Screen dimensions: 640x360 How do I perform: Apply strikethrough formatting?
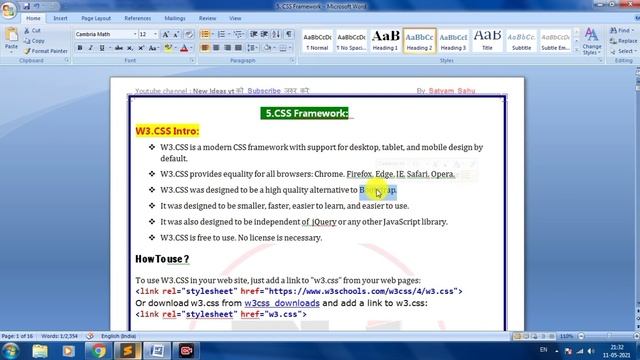119,48
